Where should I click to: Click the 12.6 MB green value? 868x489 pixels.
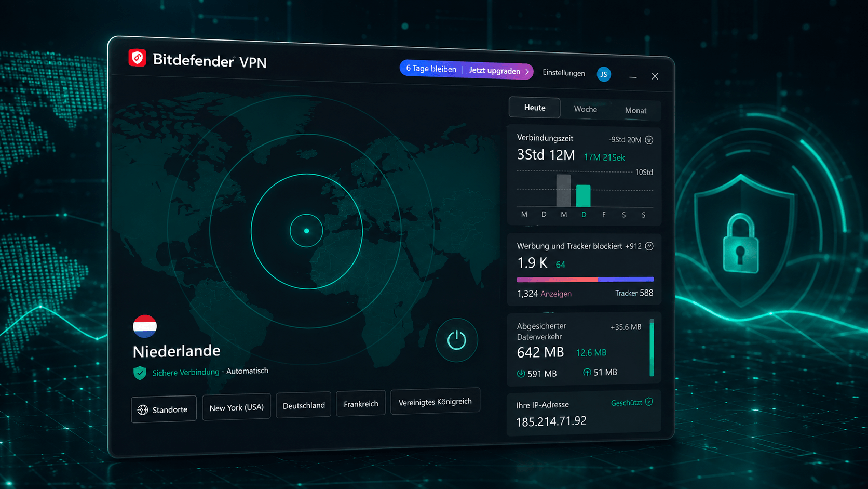[x=591, y=352]
